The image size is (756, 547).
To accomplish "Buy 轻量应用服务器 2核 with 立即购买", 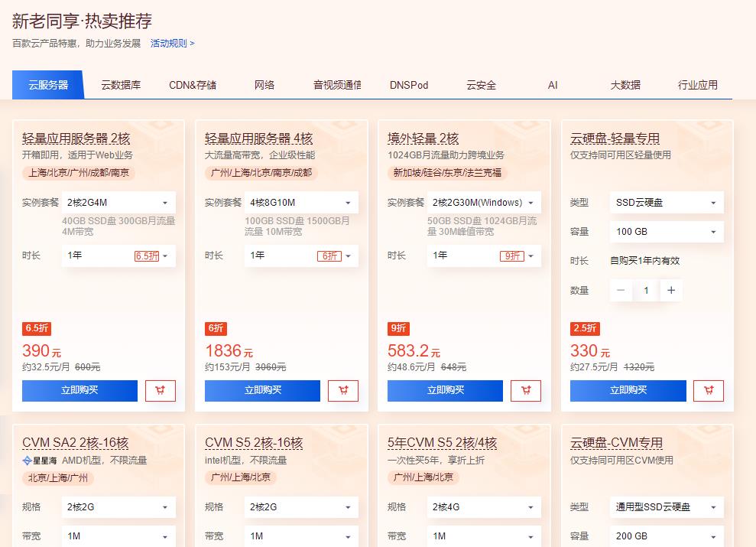I will (79, 391).
